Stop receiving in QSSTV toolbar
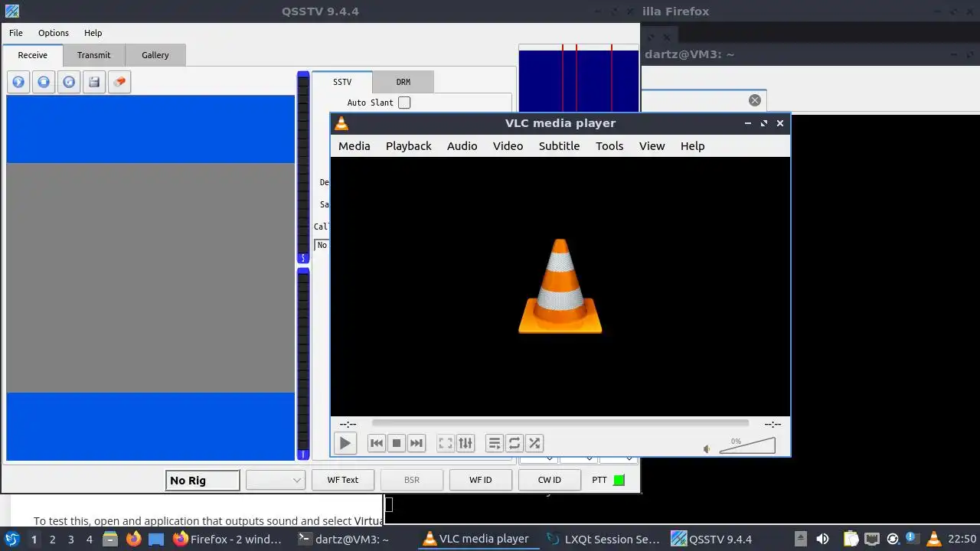Screen dimensions: 980x551 pos(44,82)
